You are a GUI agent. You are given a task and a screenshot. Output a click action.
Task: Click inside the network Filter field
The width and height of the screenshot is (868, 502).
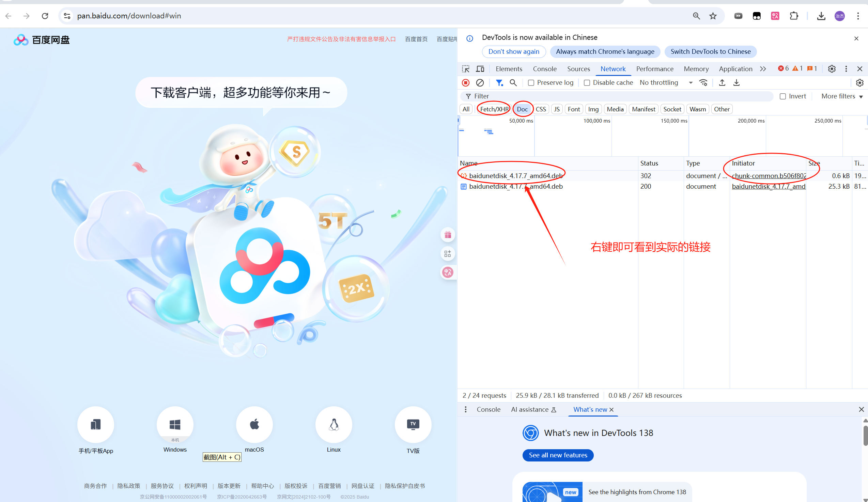tap(617, 96)
